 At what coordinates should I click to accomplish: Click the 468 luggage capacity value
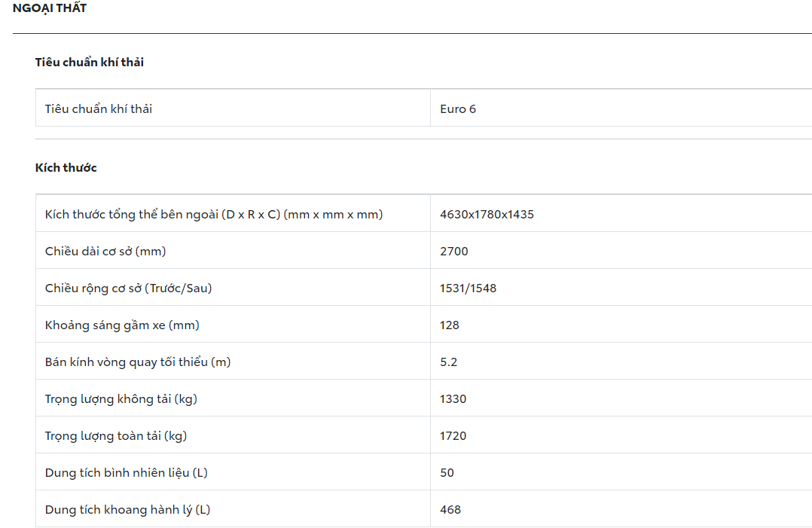pyautogui.click(x=450, y=510)
